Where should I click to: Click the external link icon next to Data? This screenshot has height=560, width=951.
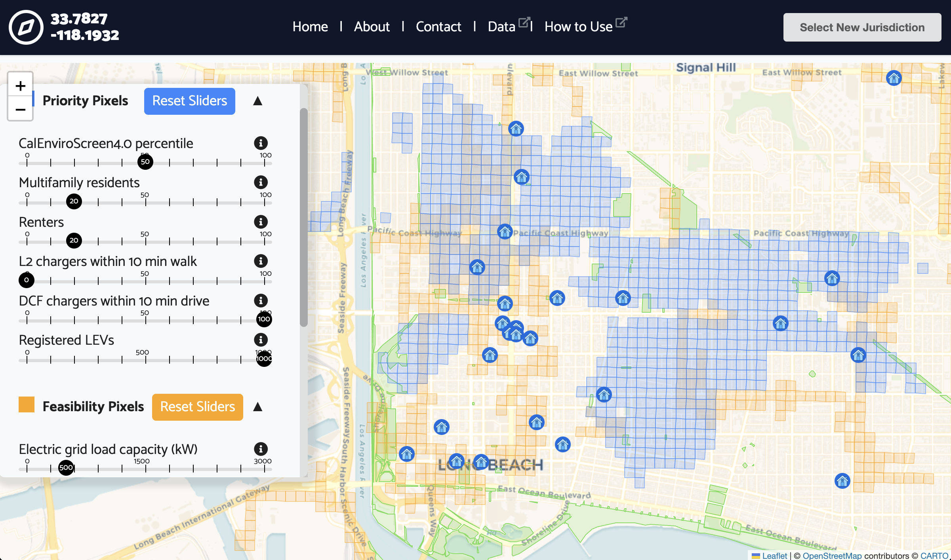(x=524, y=22)
